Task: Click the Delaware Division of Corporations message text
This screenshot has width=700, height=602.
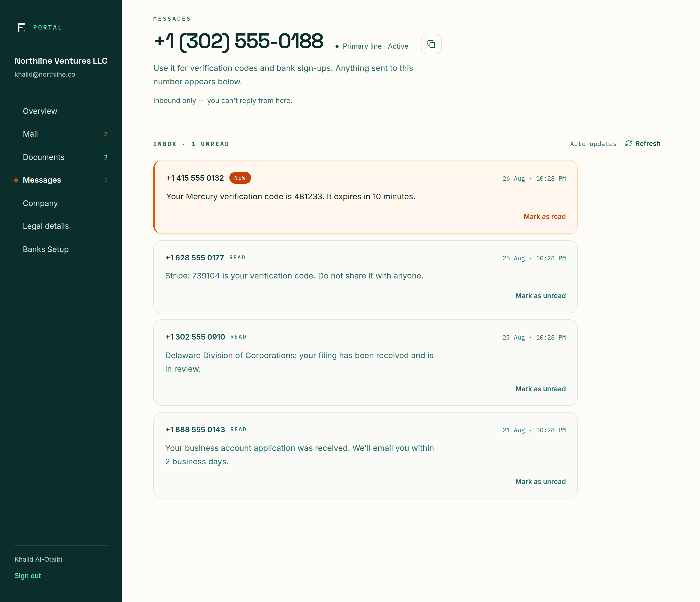Action: click(x=299, y=362)
